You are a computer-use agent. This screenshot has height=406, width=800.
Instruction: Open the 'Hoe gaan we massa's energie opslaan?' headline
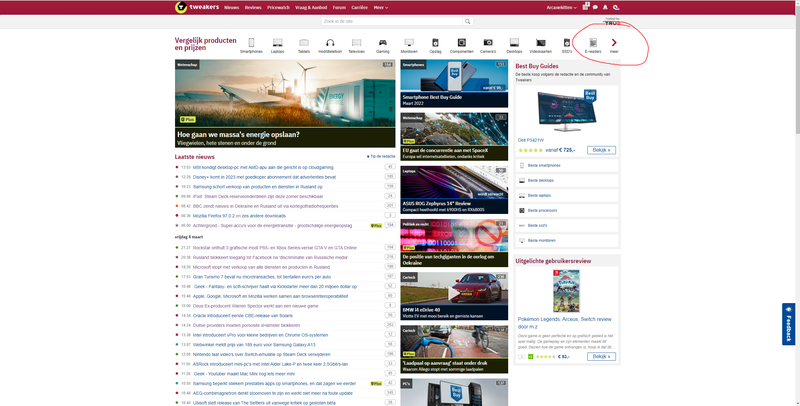click(x=238, y=135)
